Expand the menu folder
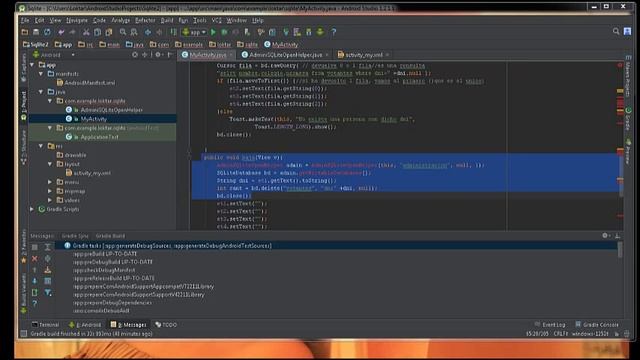The image size is (640, 360). click(50, 182)
